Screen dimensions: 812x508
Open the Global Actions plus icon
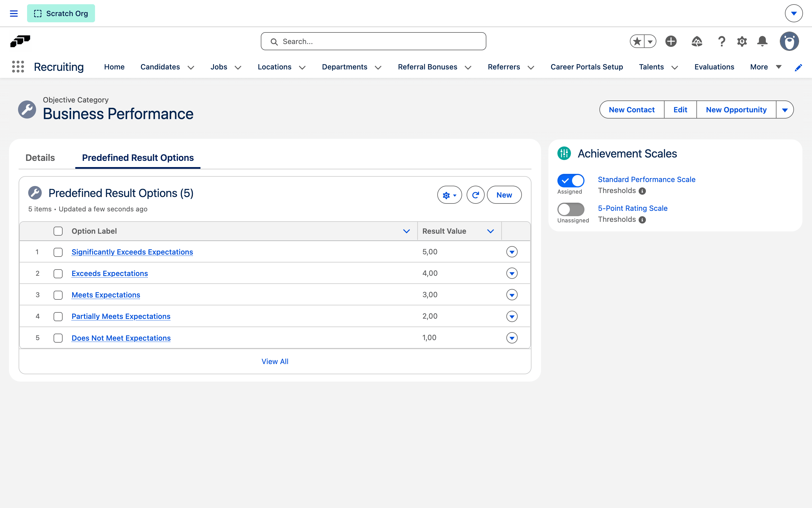coord(671,41)
